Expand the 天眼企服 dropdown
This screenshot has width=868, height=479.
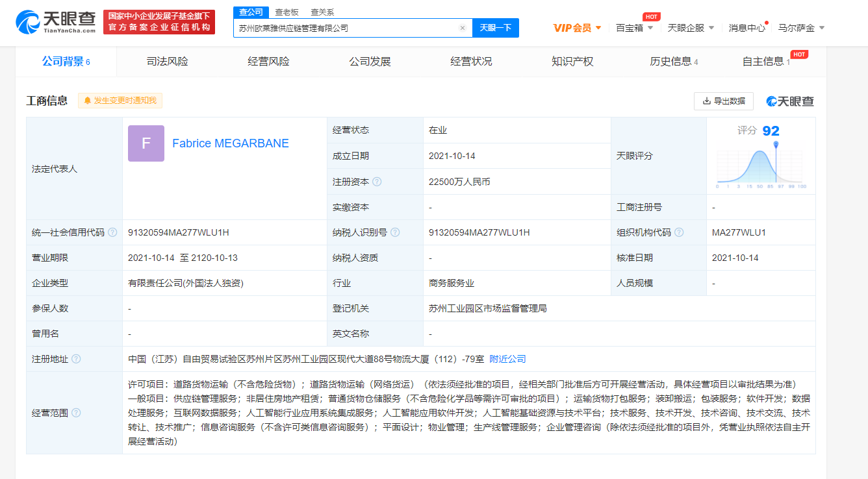tap(691, 28)
